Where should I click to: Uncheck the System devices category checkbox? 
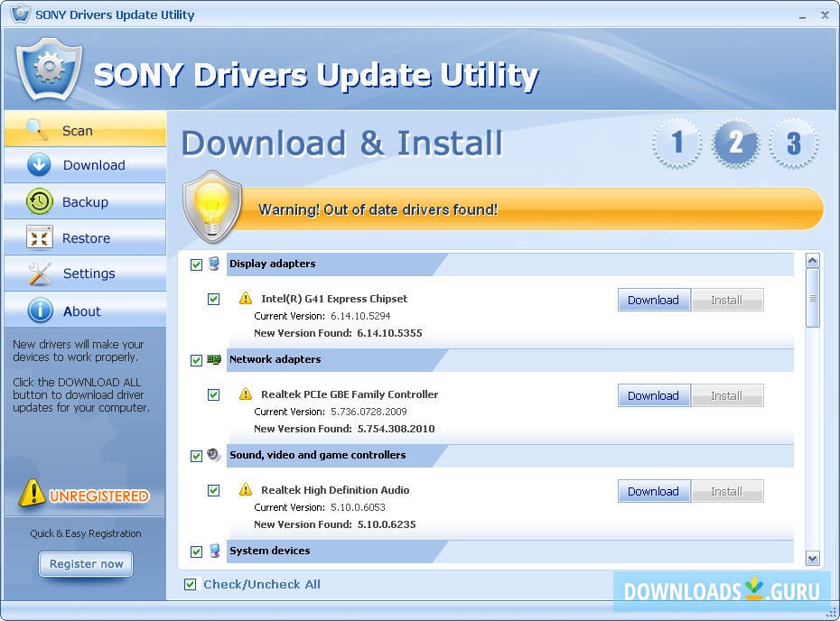coord(196,551)
